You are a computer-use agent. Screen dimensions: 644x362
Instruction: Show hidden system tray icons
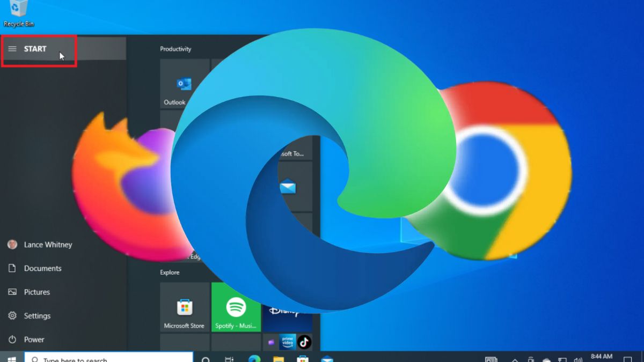515,359
